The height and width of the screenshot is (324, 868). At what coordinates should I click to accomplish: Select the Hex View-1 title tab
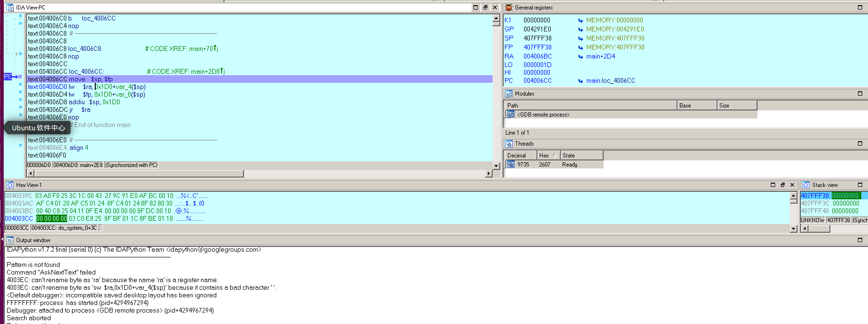click(x=29, y=185)
